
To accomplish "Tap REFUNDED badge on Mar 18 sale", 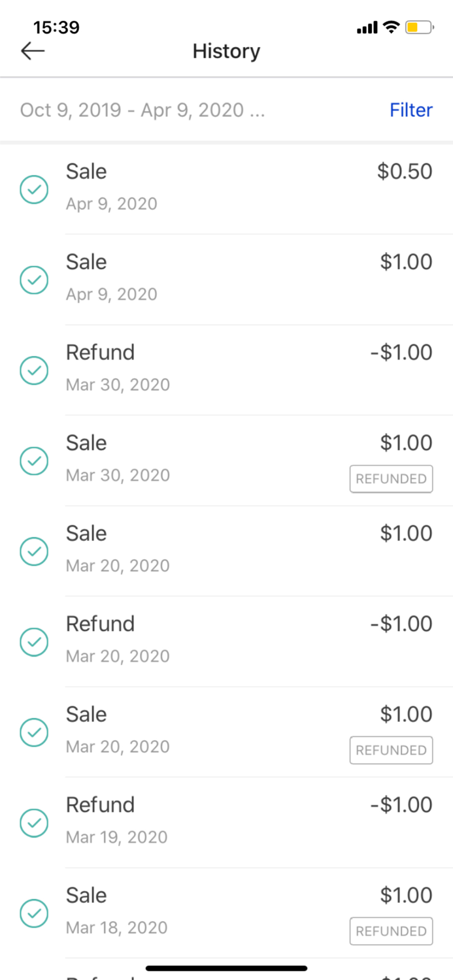I will tap(391, 931).
